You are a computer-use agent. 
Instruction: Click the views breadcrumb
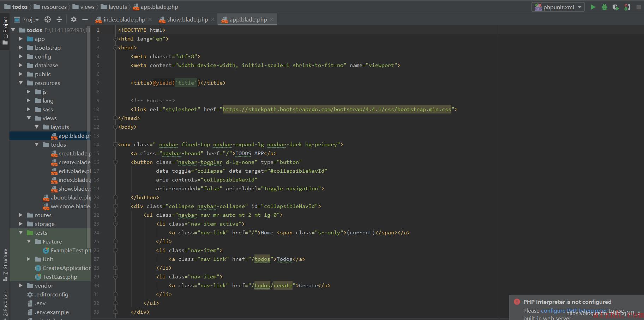(84, 7)
